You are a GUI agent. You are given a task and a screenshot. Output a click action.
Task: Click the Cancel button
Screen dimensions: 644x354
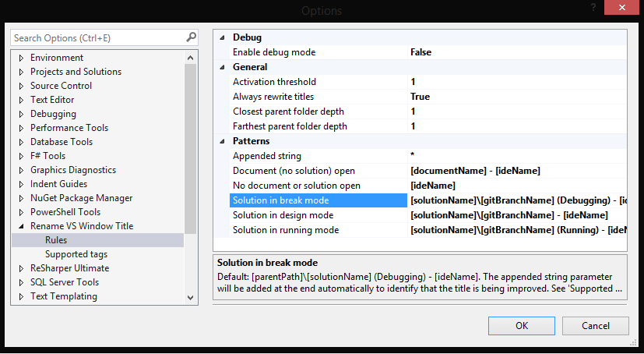click(x=596, y=326)
